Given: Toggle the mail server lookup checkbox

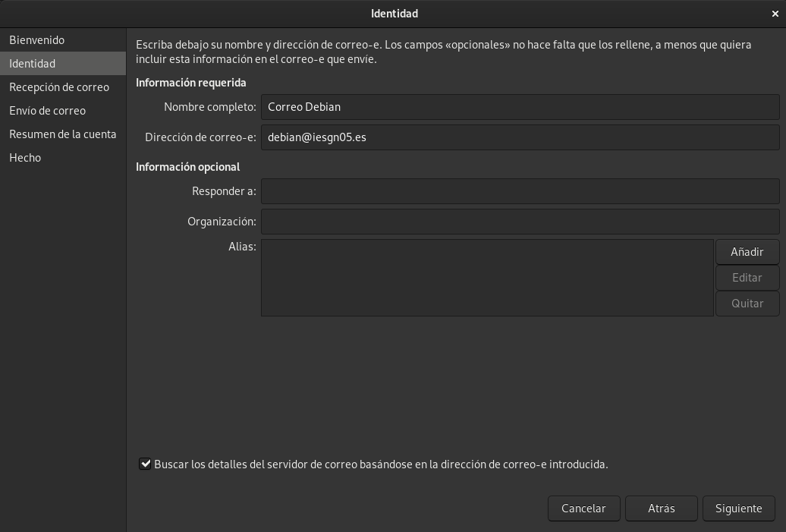Looking at the screenshot, I should [x=145, y=464].
